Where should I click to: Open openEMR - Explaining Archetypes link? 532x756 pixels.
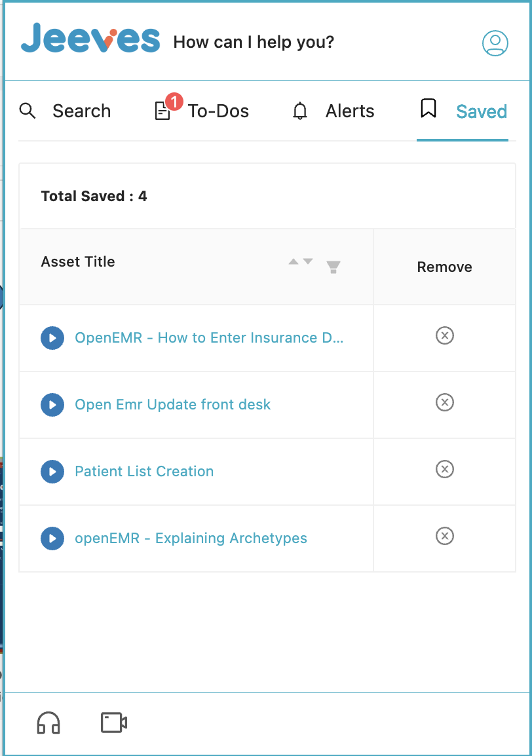191,539
